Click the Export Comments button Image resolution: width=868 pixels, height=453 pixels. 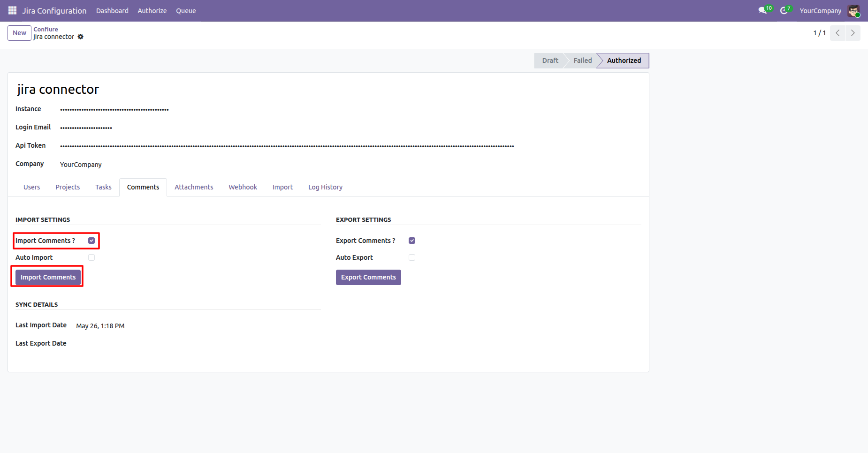click(368, 277)
